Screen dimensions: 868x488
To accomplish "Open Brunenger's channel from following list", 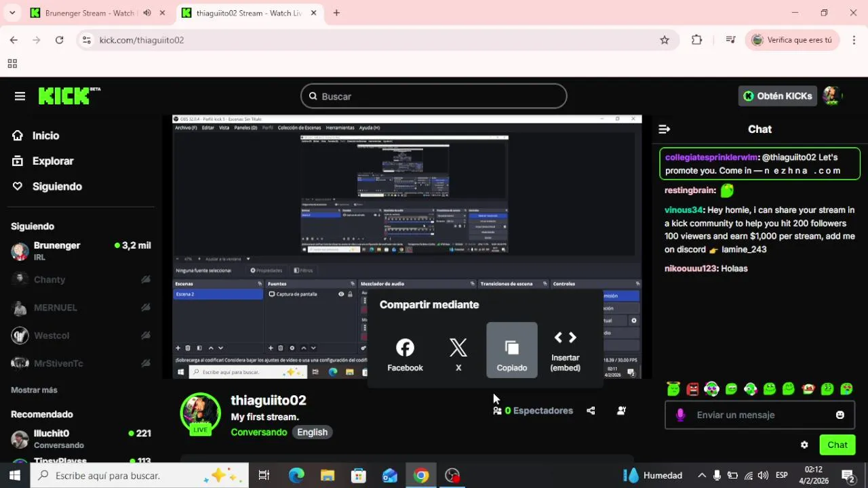I will 81,251.
